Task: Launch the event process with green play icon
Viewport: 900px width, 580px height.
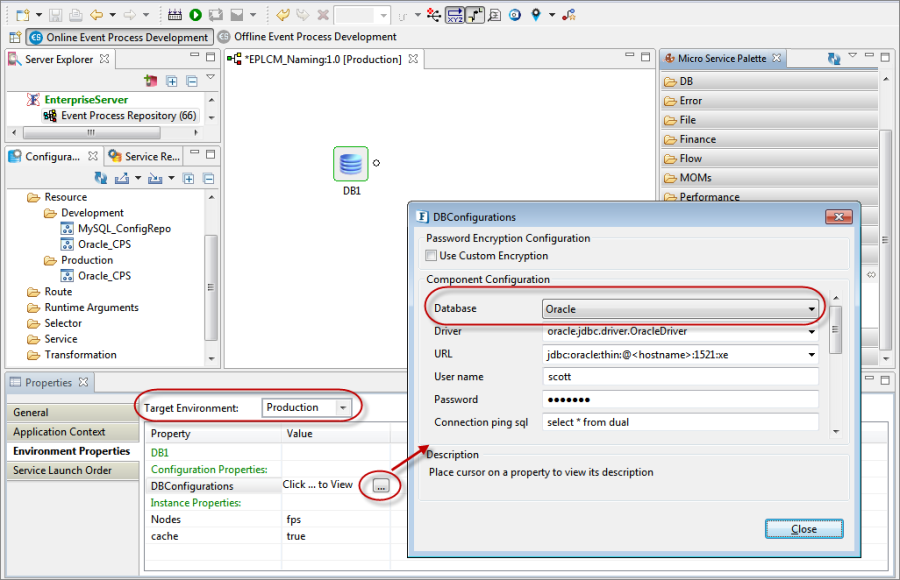Action: 195,15
